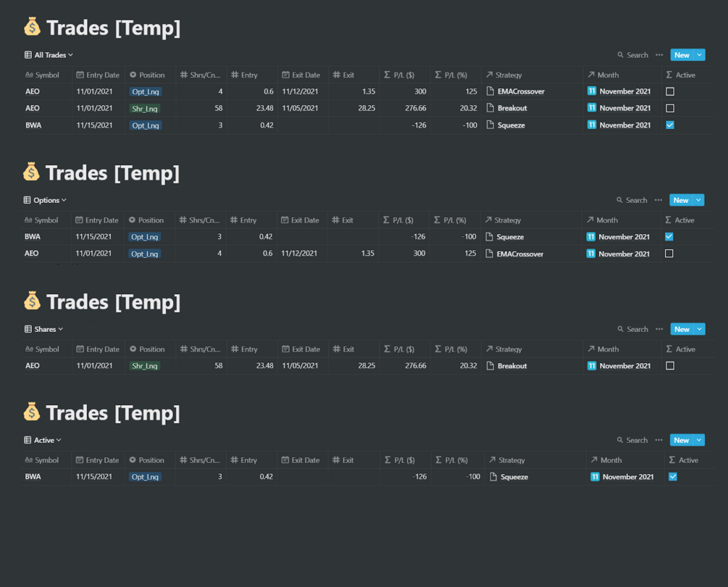Viewport: 728px width, 587px height.
Task: Open the Active view selector menu
Action: point(43,440)
